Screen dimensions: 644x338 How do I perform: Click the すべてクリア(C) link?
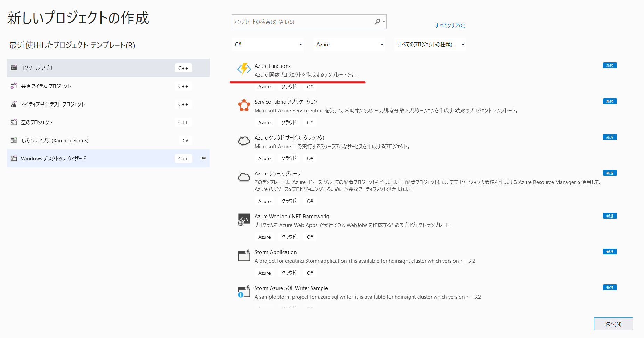click(450, 25)
